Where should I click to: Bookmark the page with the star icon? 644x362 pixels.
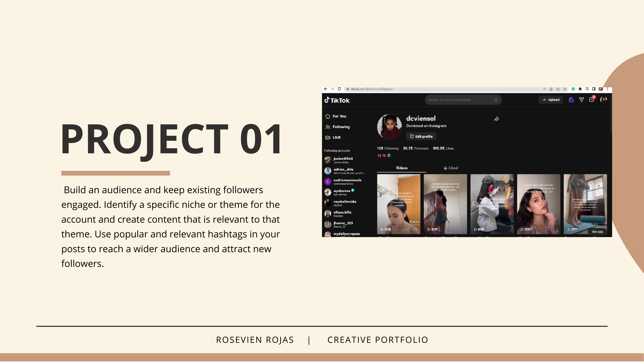(x=565, y=89)
